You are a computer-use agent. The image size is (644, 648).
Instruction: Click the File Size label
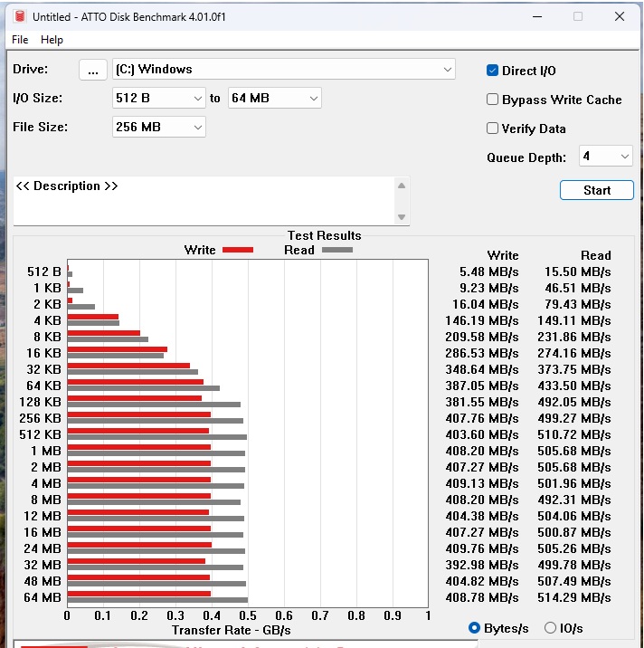point(40,127)
